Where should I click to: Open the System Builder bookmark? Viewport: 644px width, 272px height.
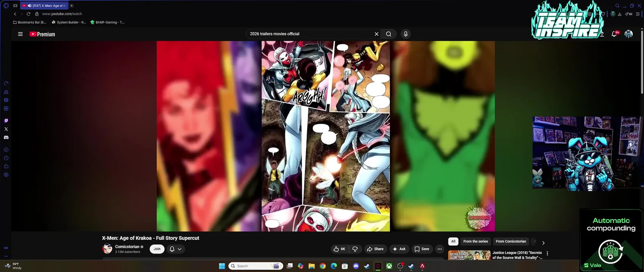[69, 22]
